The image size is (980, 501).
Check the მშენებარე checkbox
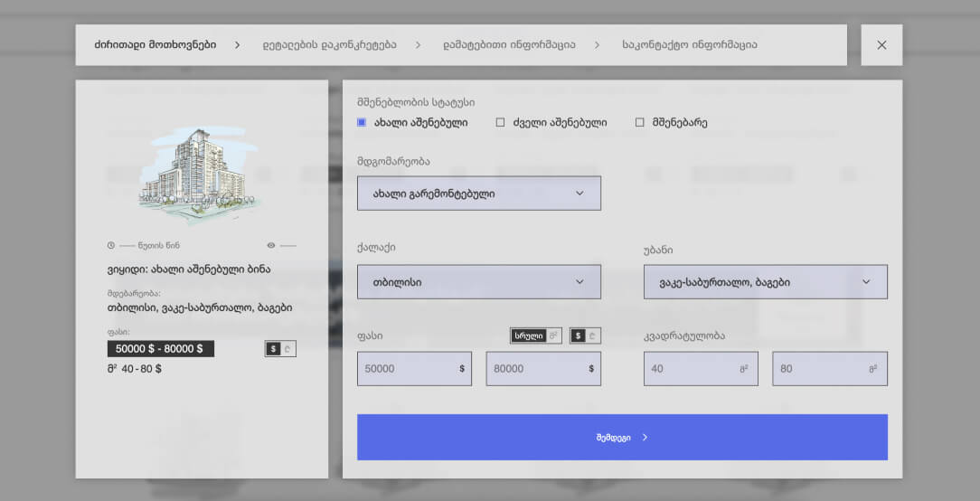[x=639, y=123]
